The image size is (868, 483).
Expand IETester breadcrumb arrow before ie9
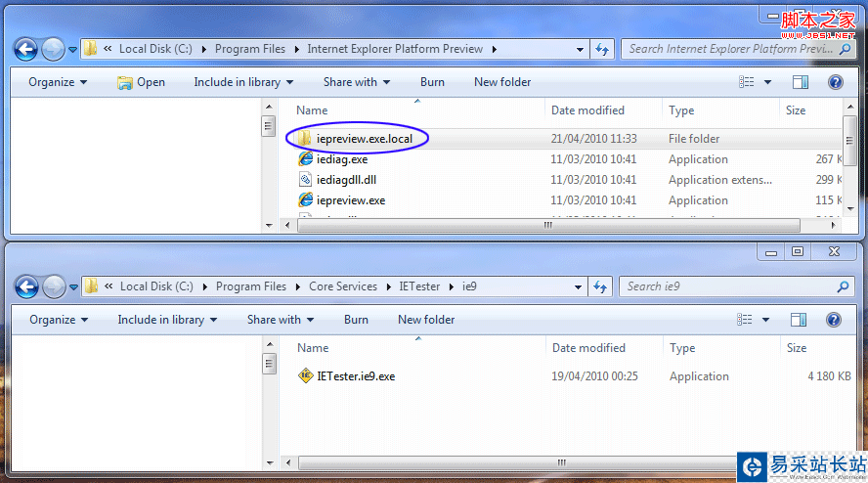[452, 286]
